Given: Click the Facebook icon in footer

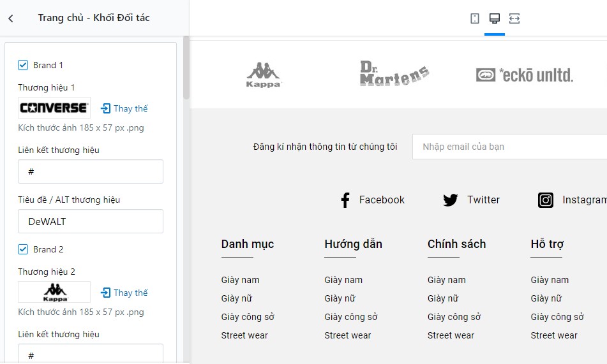Looking at the screenshot, I should (345, 200).
